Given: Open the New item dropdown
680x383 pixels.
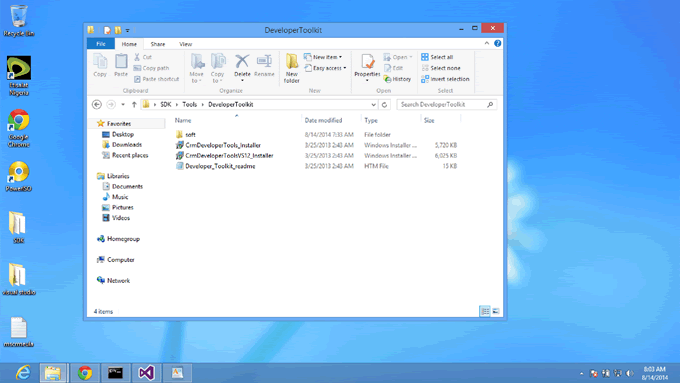Looking at the screenshot, I should point(323,57).
